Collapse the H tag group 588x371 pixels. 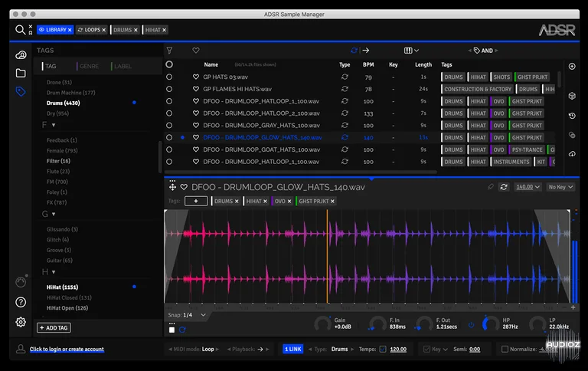coord(54,272)
